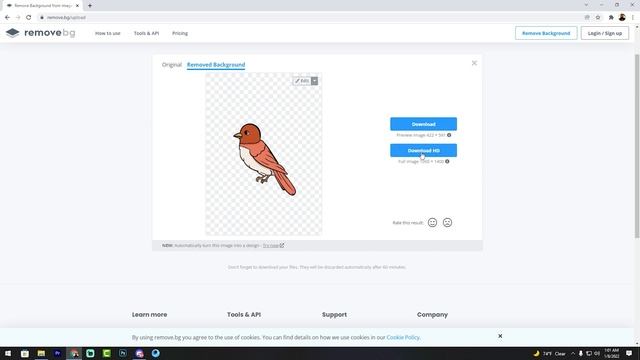This screenshot has width=640, height=360.
Task: Open the Tools & API menu
Action: click(146, 33)
